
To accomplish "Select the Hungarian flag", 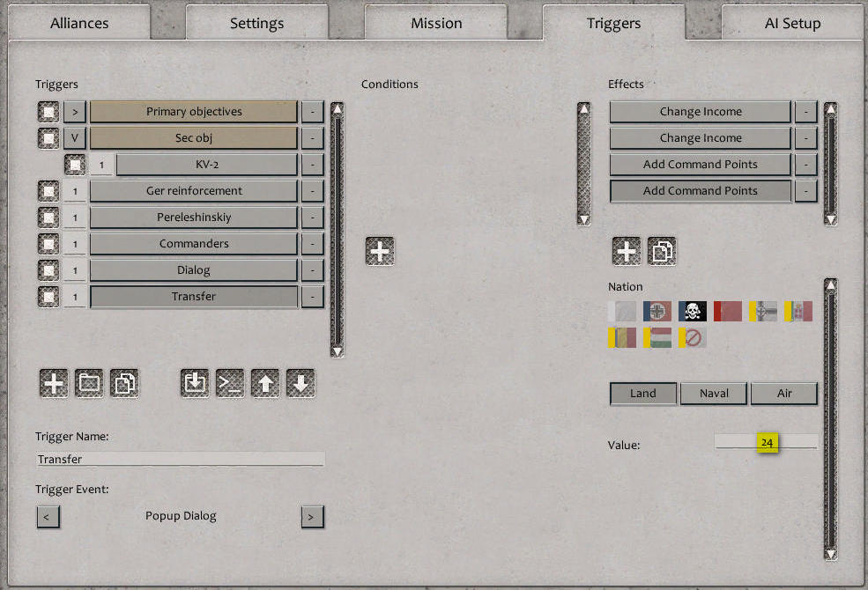I will (x=657, y=338).
